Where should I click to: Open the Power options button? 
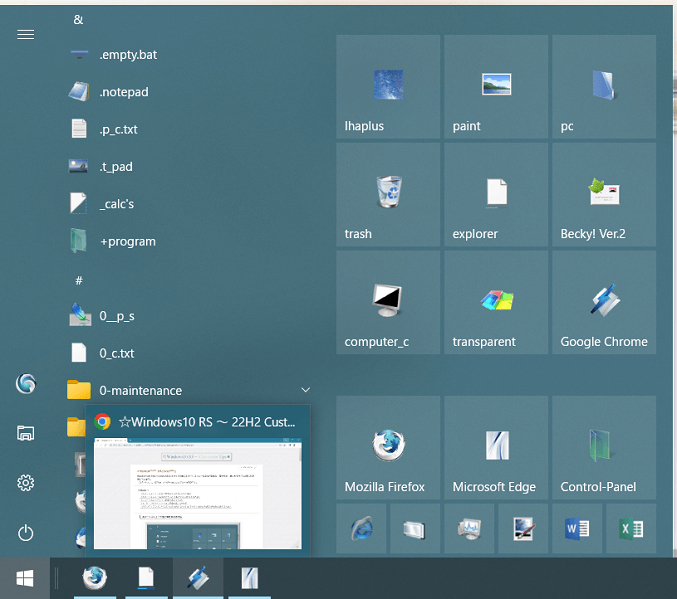click(25, 533)
